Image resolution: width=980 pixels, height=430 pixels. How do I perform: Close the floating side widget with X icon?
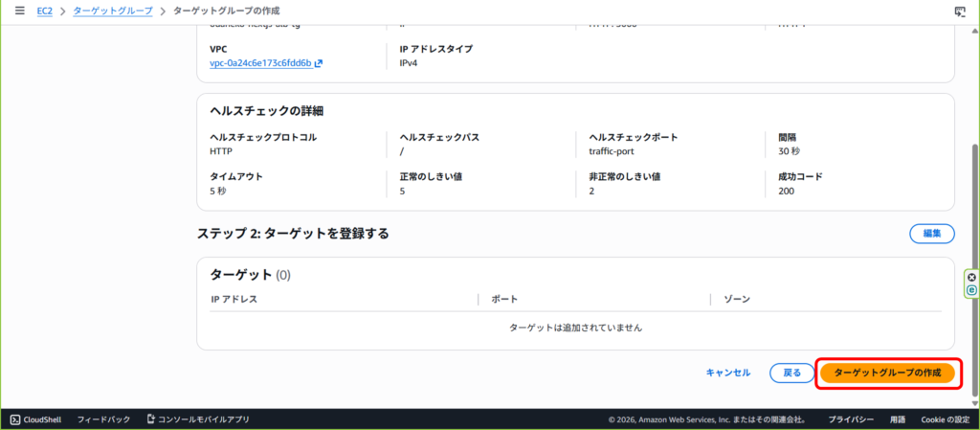tap(972, 278)
